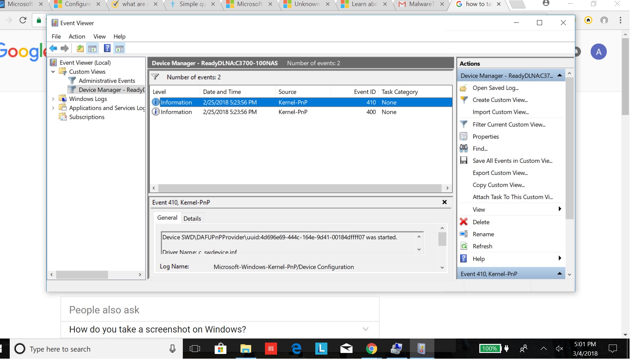Screen dimensions: 644x362
Task: Click Filter Current Custom View funnel icon
Action: 464,124
